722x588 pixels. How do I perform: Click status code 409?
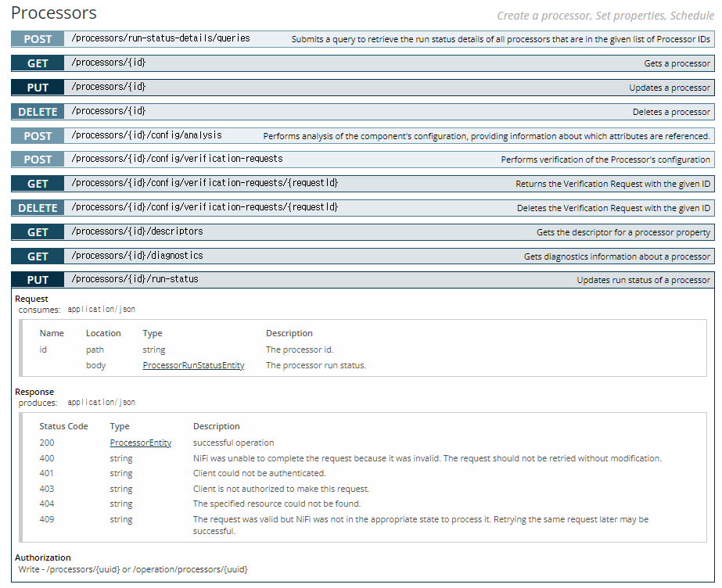[x=46, y=519]
